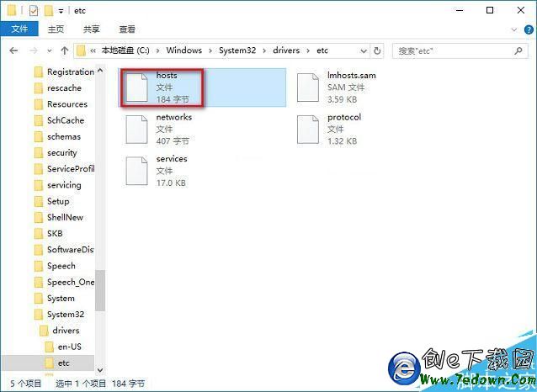Select the networks file icon
537x392 pixels.
click(136, 129)
